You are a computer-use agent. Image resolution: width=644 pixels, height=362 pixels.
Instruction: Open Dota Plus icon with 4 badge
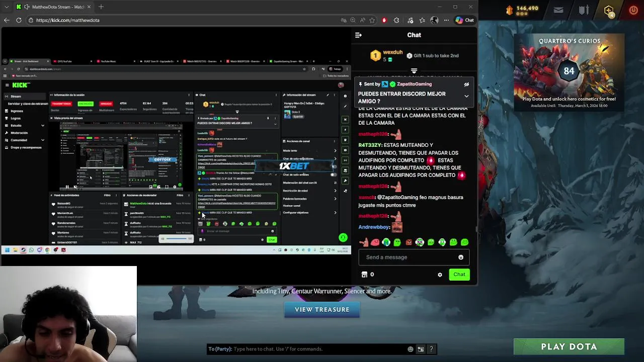click(x=609, y=10)
